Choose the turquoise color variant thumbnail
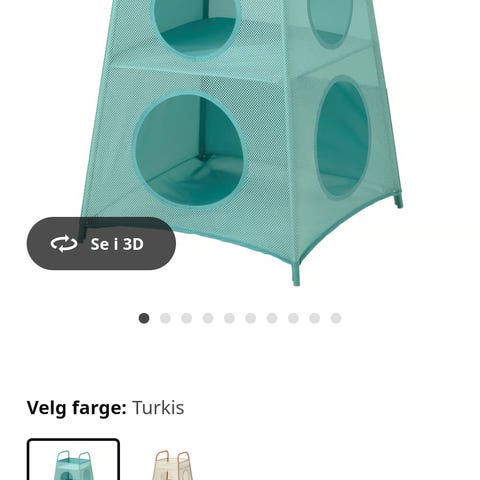 [73, 460]
